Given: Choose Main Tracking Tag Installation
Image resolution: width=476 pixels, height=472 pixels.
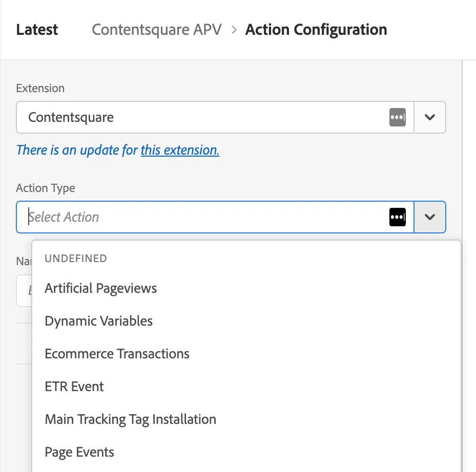Looking at the screenshot, I should point(131,419).
